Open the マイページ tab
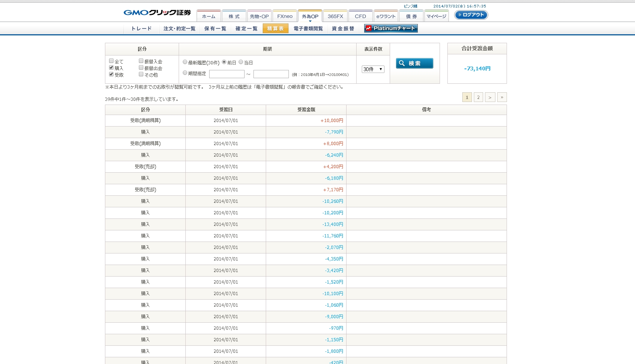The height and width of the screenshot is (364, 635). (x=437, y=16)
